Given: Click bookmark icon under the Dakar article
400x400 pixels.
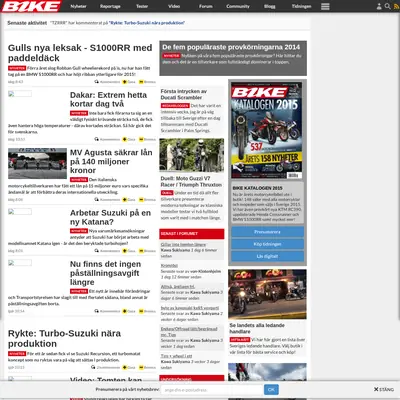Looking at the screenshot, I should (x=141, y=139).
